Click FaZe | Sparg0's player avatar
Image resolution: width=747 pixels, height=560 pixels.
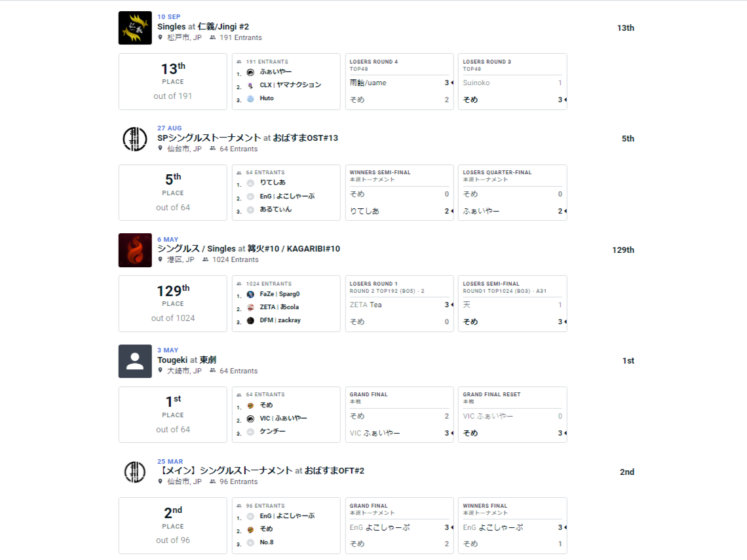pos(250,294)
